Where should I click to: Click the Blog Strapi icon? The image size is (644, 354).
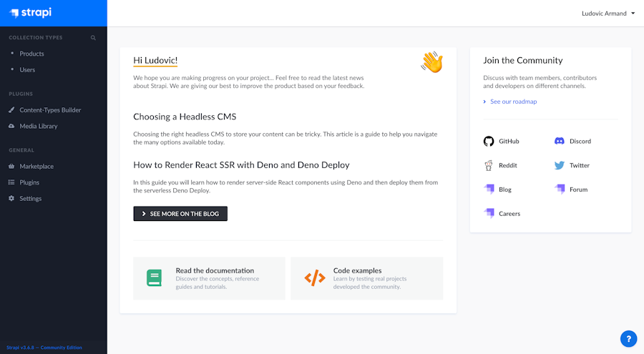pyautogui.click(x=489, y=189)
